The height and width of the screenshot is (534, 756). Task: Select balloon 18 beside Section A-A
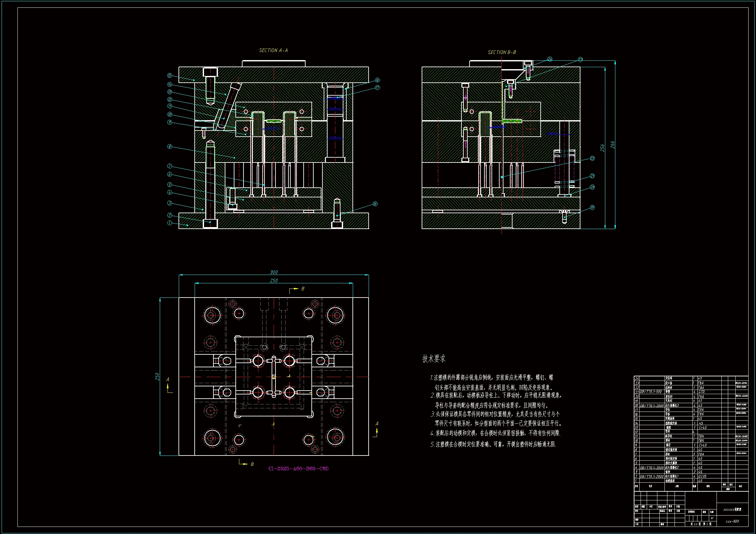point(375,204)
